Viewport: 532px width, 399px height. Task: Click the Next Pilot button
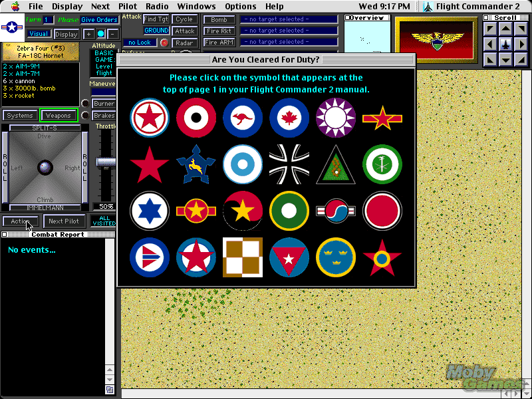(x=64, y=221)
